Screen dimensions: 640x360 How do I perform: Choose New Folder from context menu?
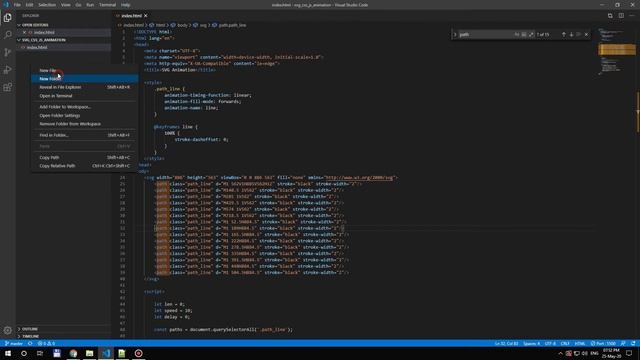[84, 78]
